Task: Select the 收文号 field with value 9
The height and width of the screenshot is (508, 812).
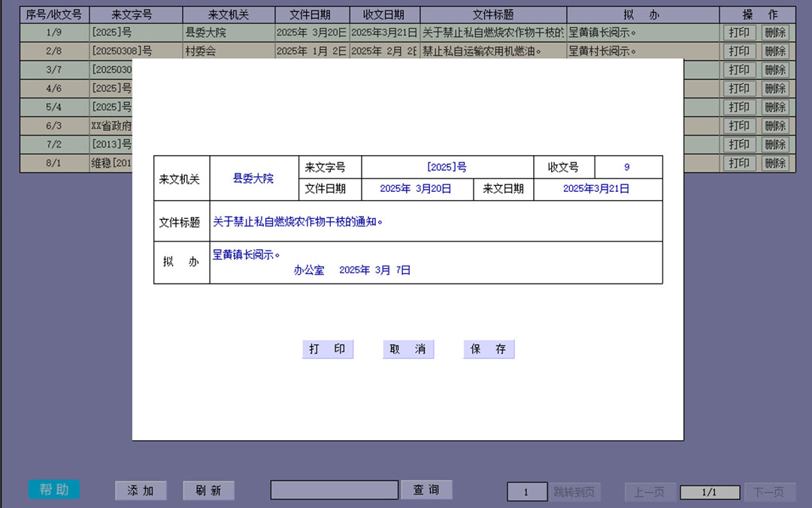Action: click(627, 167)
